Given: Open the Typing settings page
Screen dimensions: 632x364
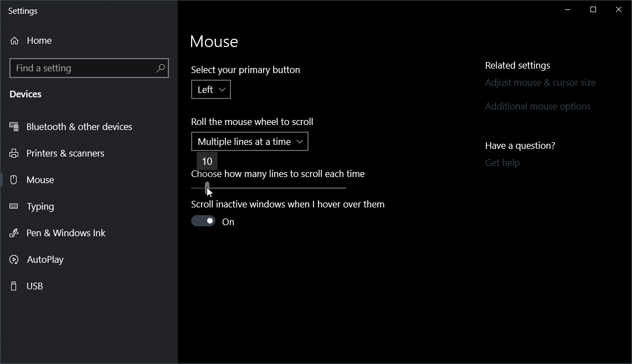Looking at the screenshot, I should 40,206.
